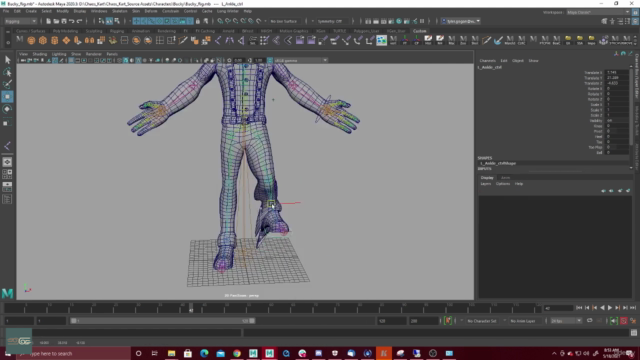Open the user account dropdown
This screenshot has height=360, width=640.
click(461, 21)
